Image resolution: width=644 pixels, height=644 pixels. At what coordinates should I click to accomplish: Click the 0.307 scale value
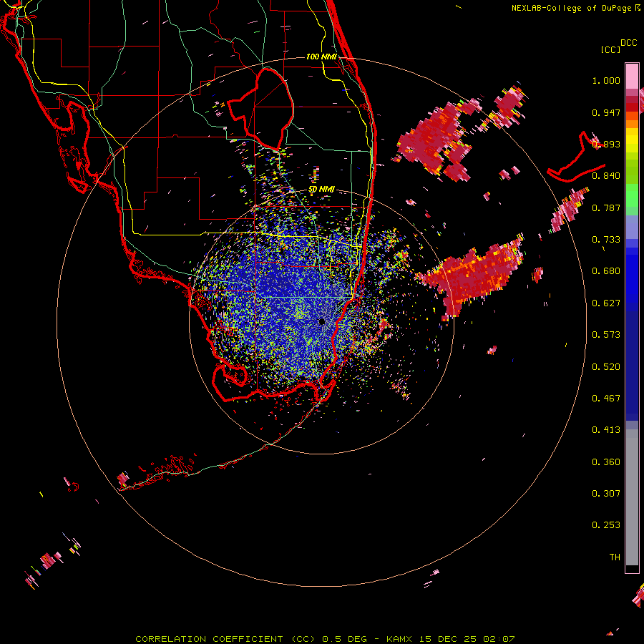[606, 494]
